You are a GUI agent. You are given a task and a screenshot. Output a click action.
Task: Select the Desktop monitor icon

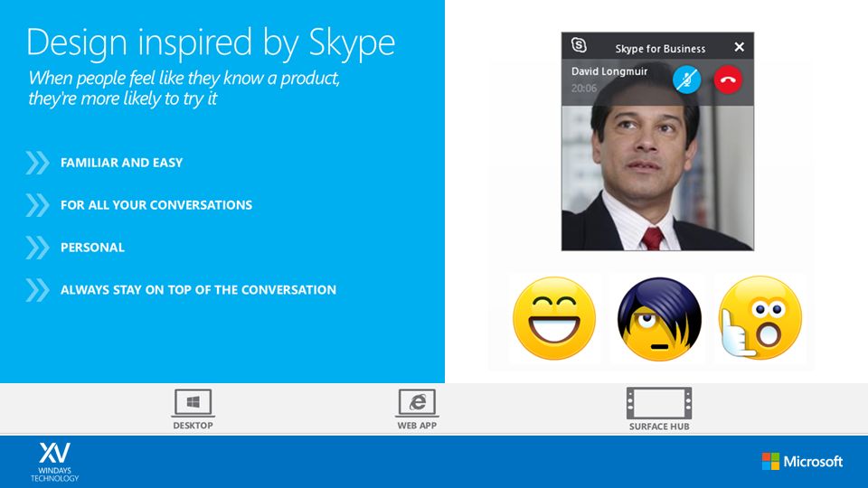(x=193, y=403)
